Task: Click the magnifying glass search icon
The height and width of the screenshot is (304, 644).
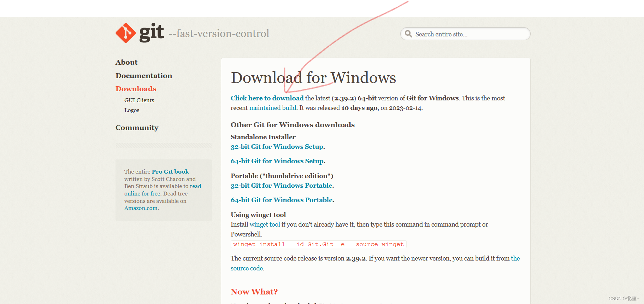Action: [x=408, y=34]
